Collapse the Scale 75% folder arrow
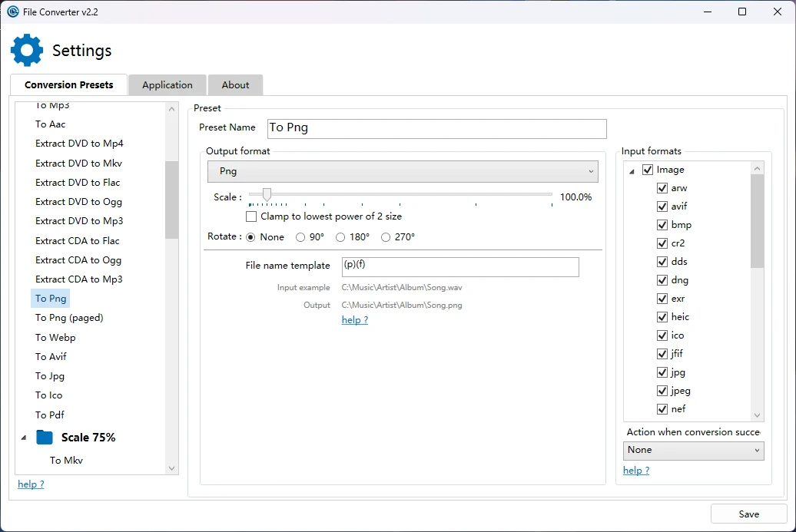The image size is (796, 532). tap(23, 438)
